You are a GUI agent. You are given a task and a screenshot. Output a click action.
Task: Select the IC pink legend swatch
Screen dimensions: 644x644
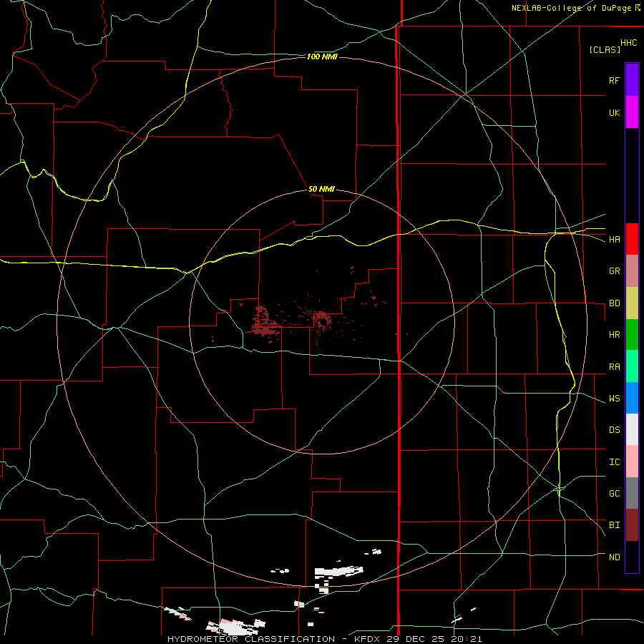coord(632,462)
